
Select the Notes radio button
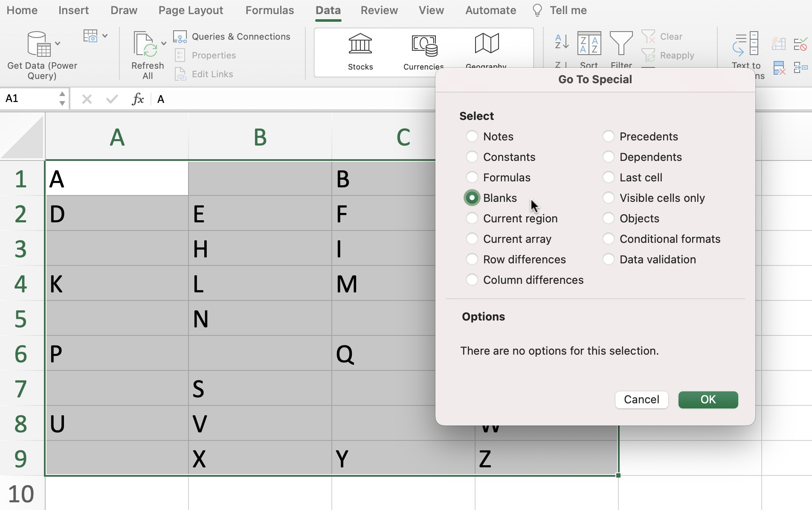(x=472, y=136)
